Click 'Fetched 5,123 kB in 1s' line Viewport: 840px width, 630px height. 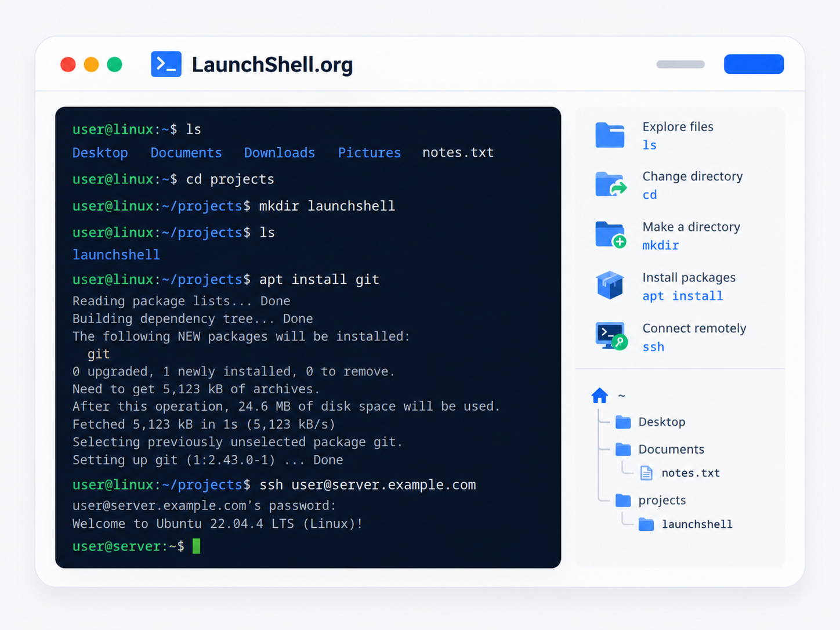point(204,425)
